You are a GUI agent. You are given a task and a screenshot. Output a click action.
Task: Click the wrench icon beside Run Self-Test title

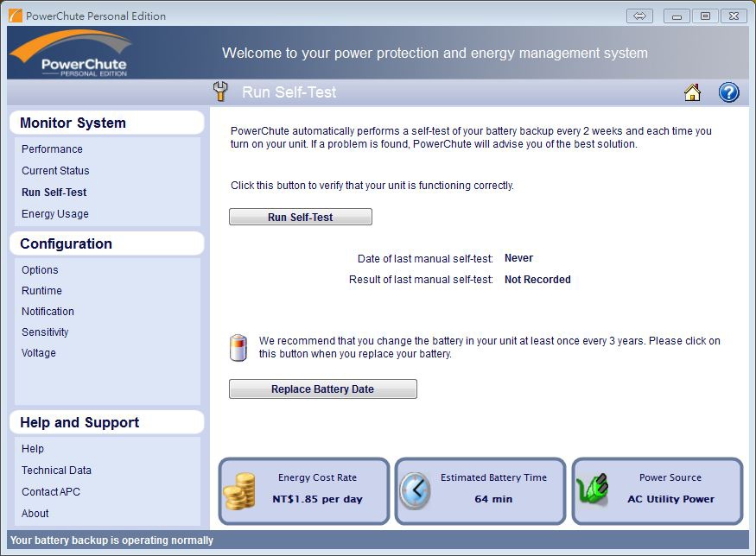[x=220, y=91]
